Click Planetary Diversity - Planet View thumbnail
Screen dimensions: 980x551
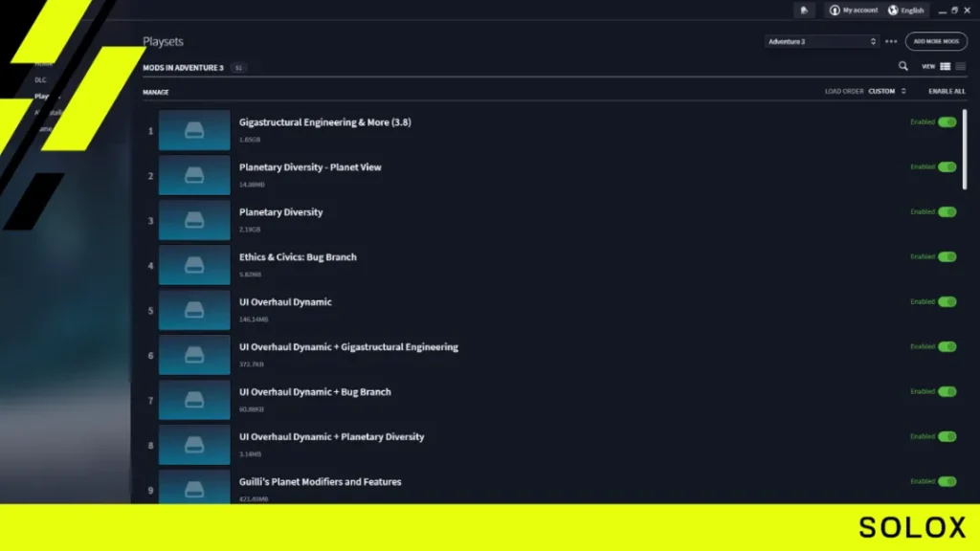tap(194, 175)
